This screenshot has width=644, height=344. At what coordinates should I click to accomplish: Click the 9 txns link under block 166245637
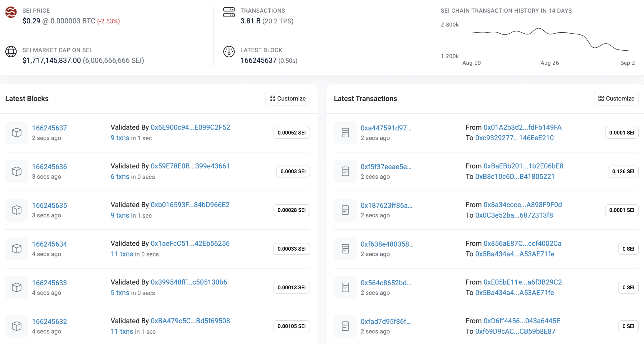120,138
